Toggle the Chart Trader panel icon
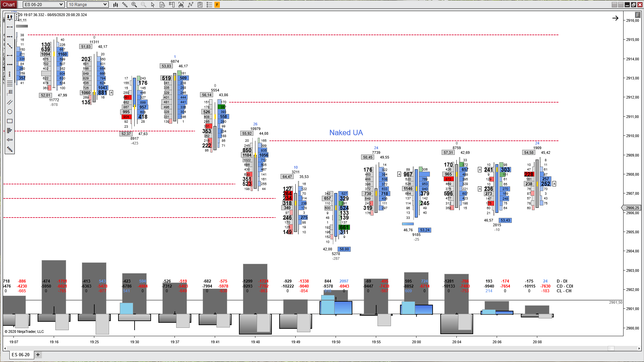Image resolution: width=644 pixels, height=362 pixels. (172, 5)
